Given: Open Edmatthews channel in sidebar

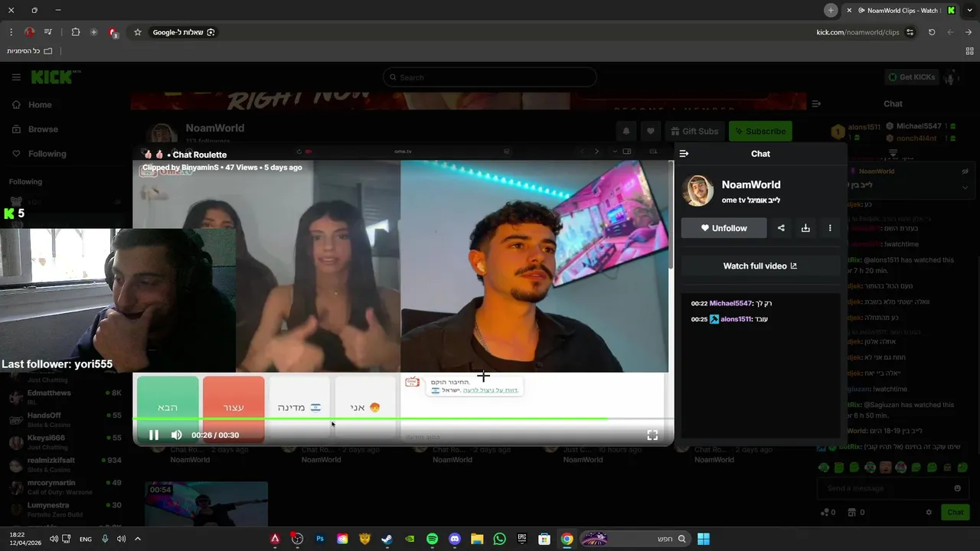Looking at the screenshot, I should (64, 397).
